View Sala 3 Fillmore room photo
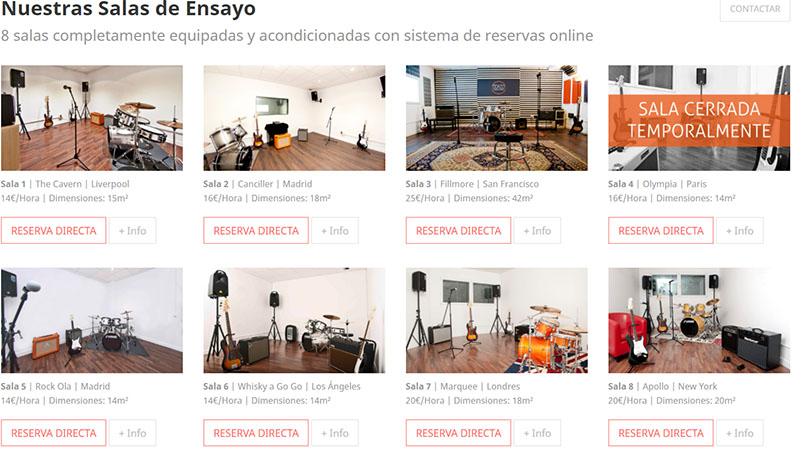The image size is (800, 463). coord(496,118)
